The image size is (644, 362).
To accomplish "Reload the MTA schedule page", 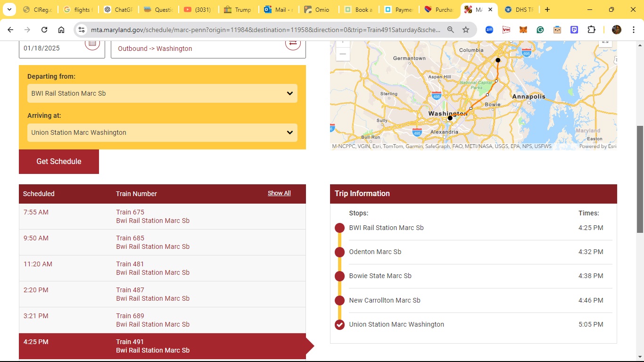I will pyautogui.click(x=44, y=30).
